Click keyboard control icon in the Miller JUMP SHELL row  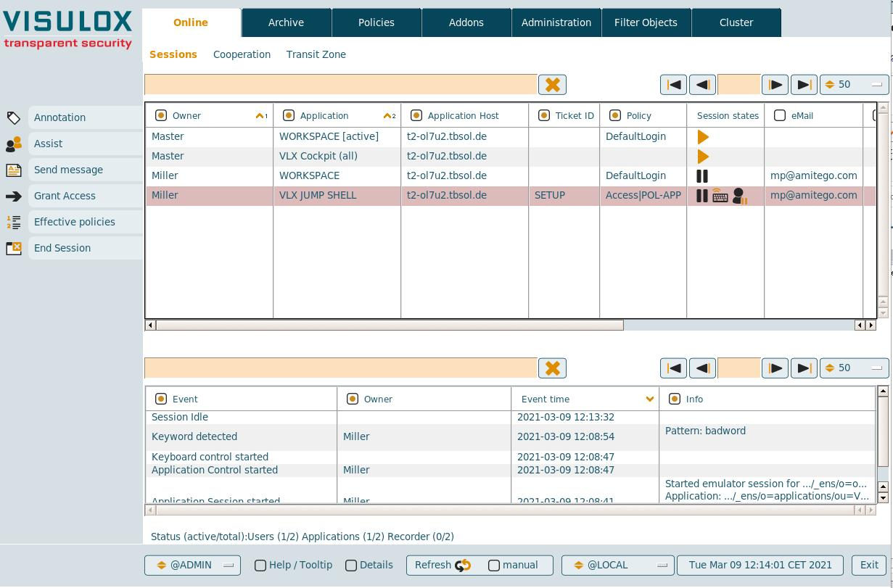click(x=720, y=196)
